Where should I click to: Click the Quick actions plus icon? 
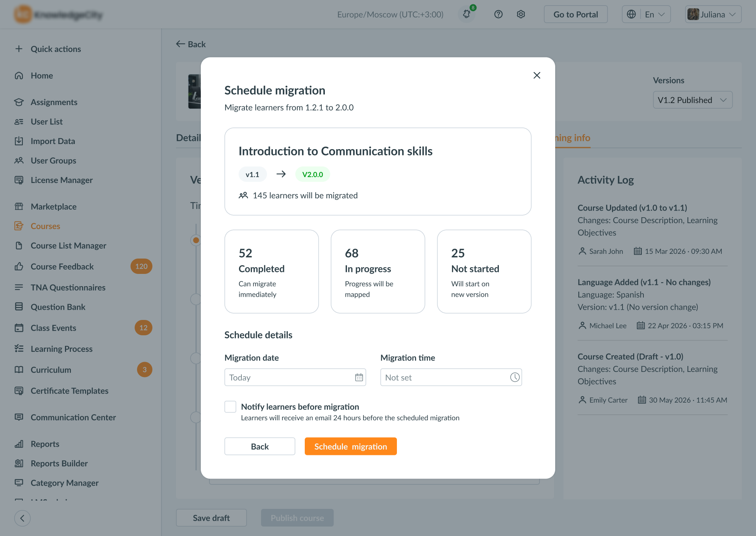[x=19, y=49]
